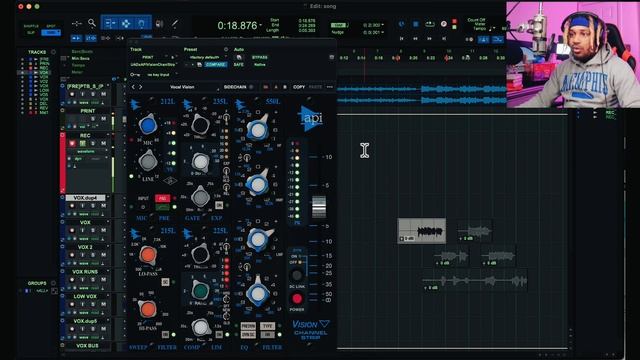Select SHUFFLE edit mode

[31, 26]
